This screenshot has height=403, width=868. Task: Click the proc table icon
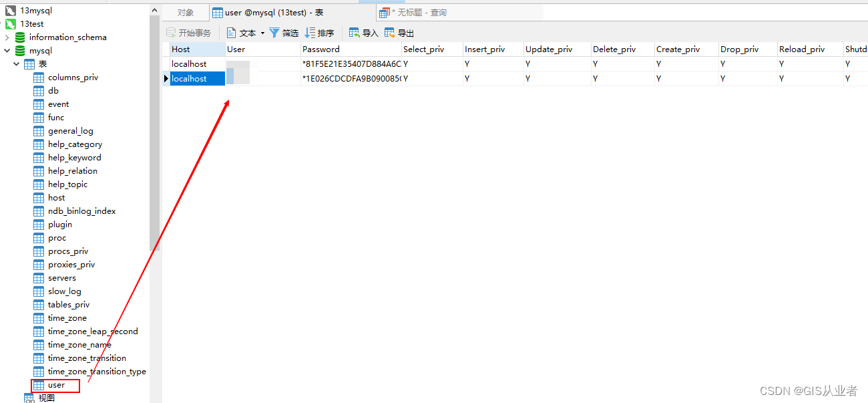39,238
